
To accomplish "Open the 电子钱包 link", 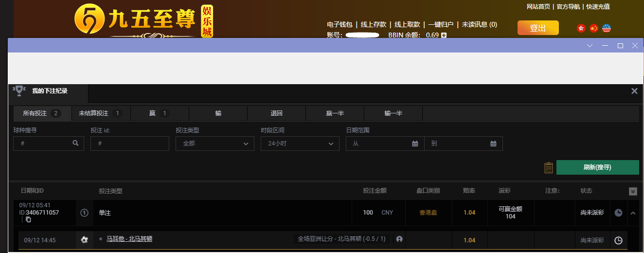I will tap(340, 24).
